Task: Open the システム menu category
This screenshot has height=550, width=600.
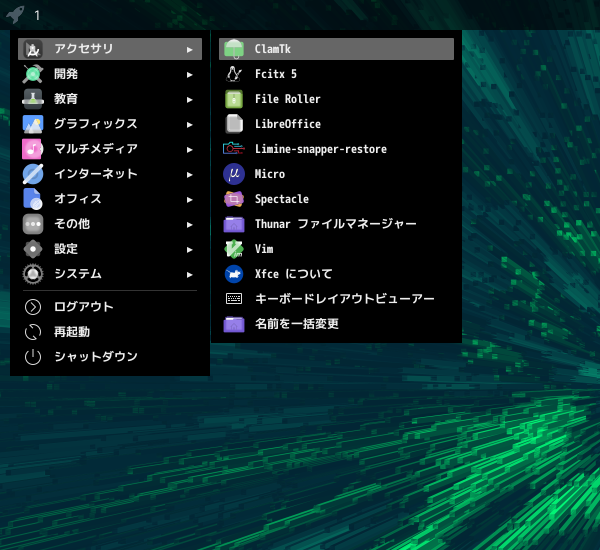Action: 110,274
